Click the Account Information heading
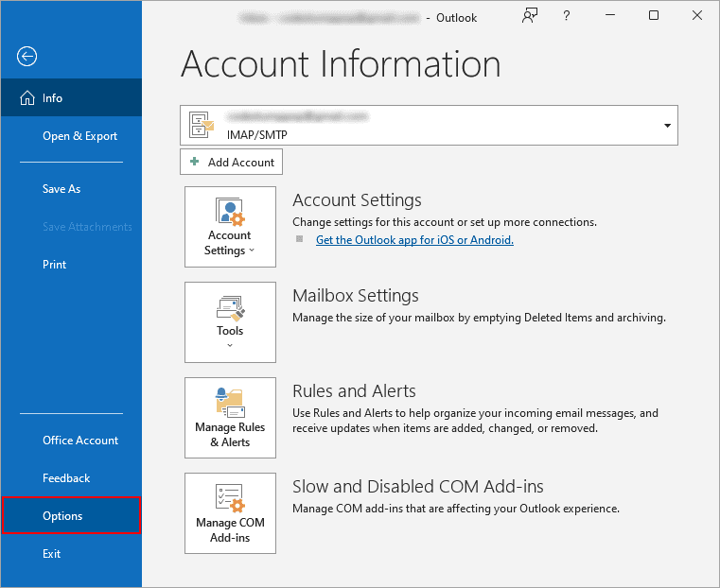 click(x=341, y=63)
